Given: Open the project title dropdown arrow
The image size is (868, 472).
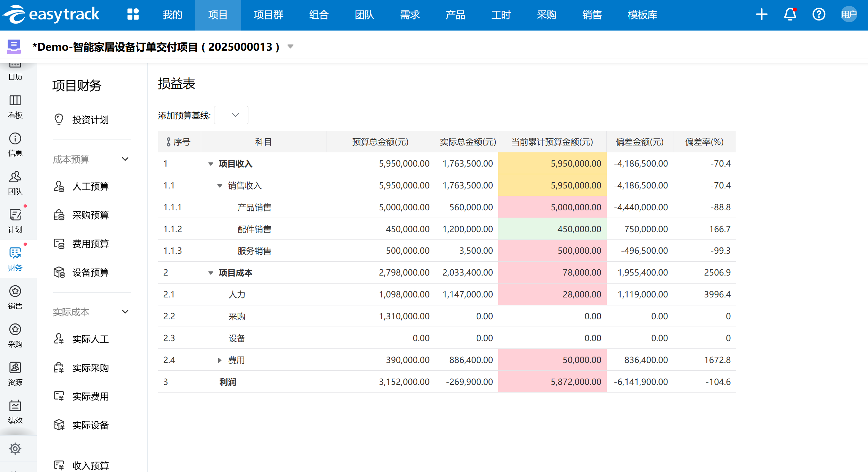Looking at the screenshot, I should click(291, 47).
